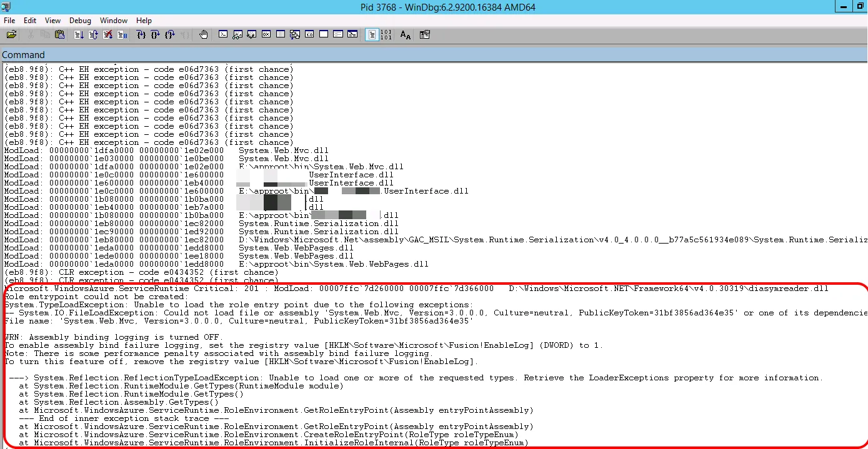Open the Memory window icon
868x449 pixels.
coord(281,35)
